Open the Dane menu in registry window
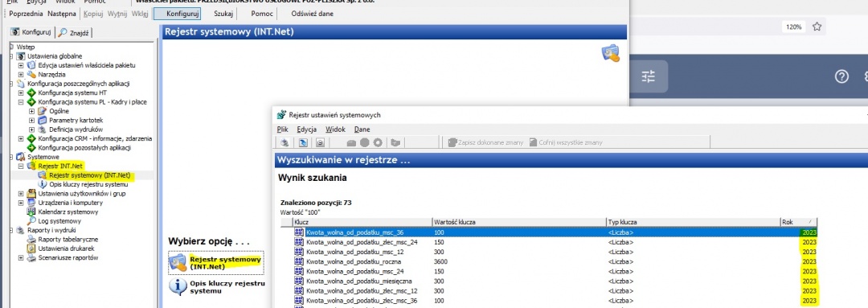Viewport: 868px width, 308px height. coord(362,129)
